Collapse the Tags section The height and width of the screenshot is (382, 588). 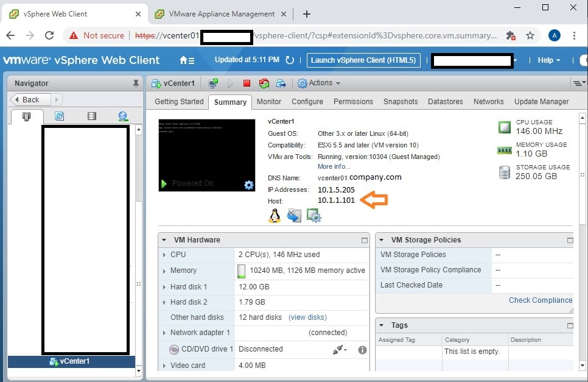(x=382, y=325)
